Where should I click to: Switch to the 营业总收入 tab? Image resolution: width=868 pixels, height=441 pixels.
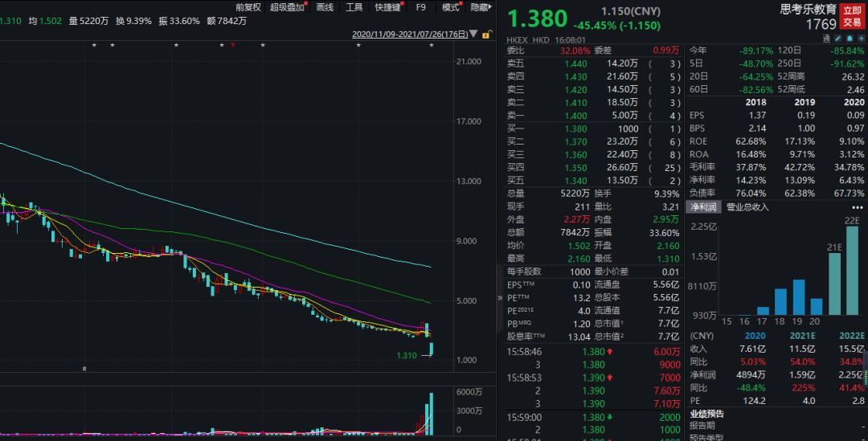coord(747,207)
